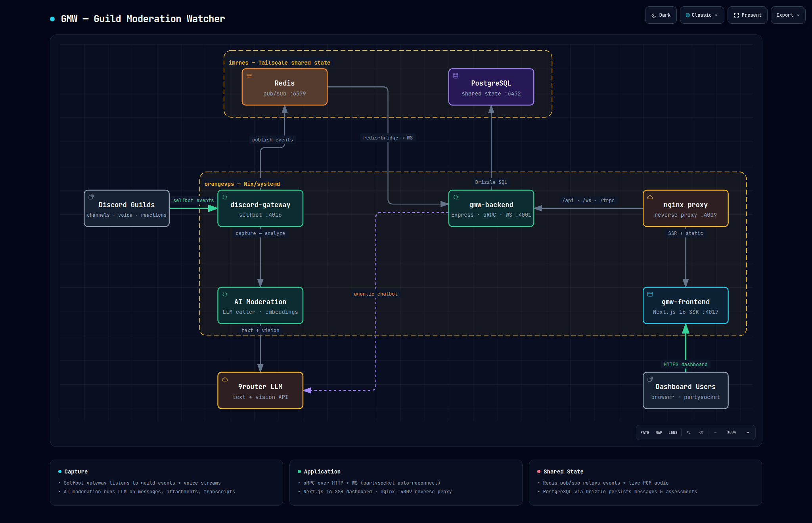Click the window icon on gmw-frontend node
Screen dimensions: 812x523
650,294
